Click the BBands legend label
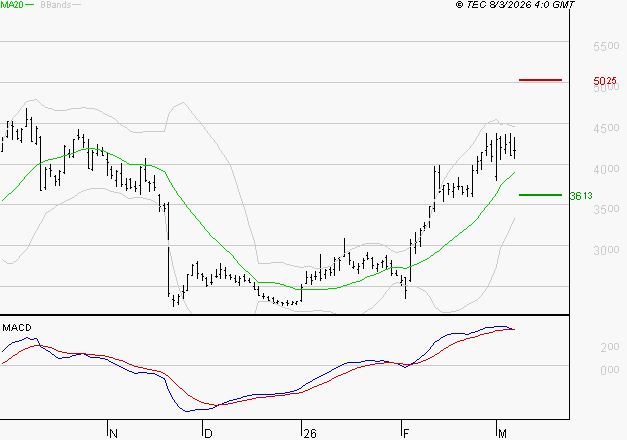627x440 pixels. click(x=53, y=5)
